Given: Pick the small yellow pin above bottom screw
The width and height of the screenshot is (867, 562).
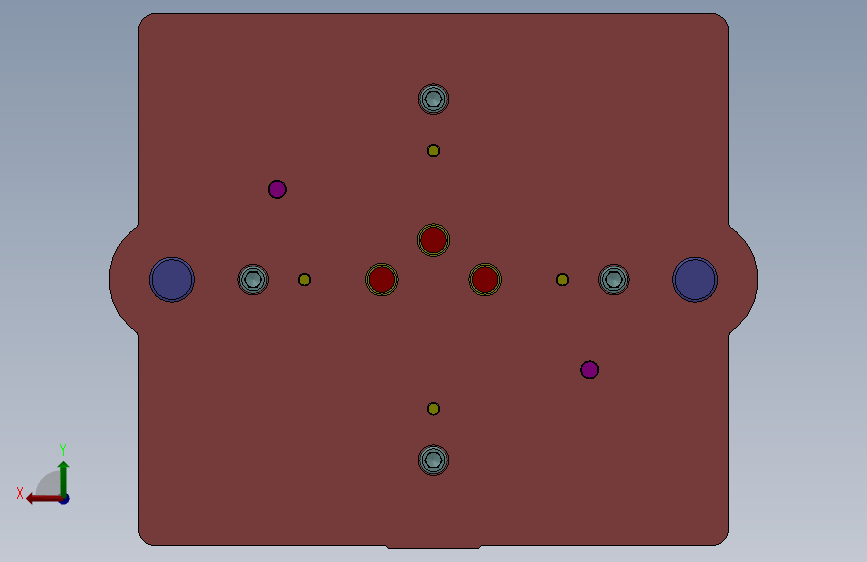Looking at the screenshot, I should tap(433, 409).
